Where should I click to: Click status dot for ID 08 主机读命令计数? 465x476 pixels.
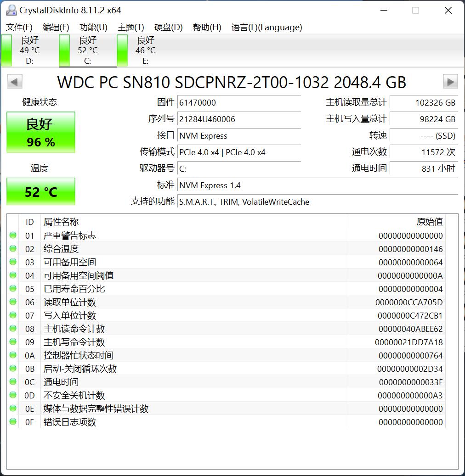pos(13,329)
